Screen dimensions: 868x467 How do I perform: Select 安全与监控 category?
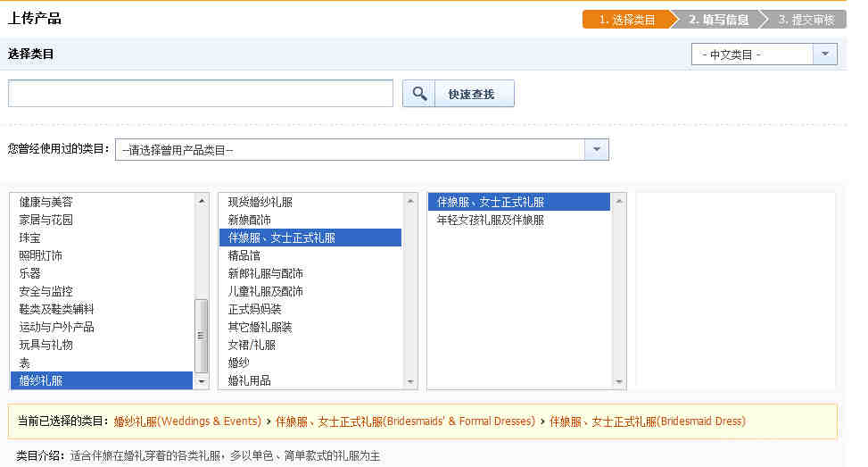tap(103, 291)
